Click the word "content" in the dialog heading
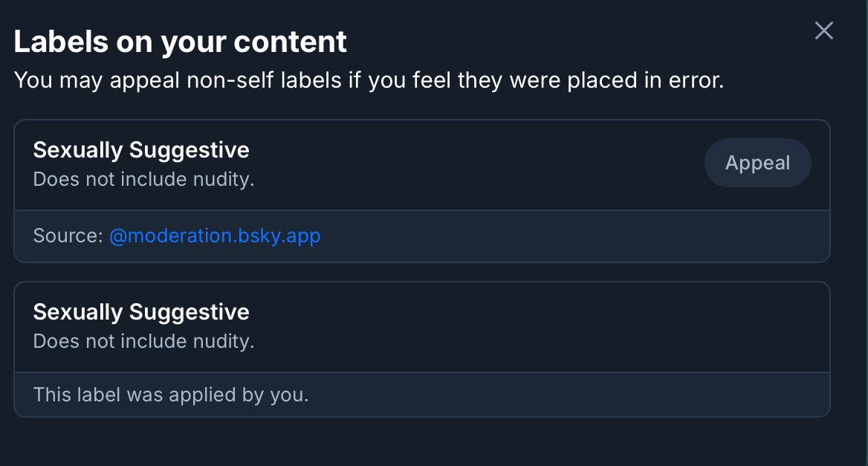The width and height of the screenshot is (868, 466). point(290,42)
